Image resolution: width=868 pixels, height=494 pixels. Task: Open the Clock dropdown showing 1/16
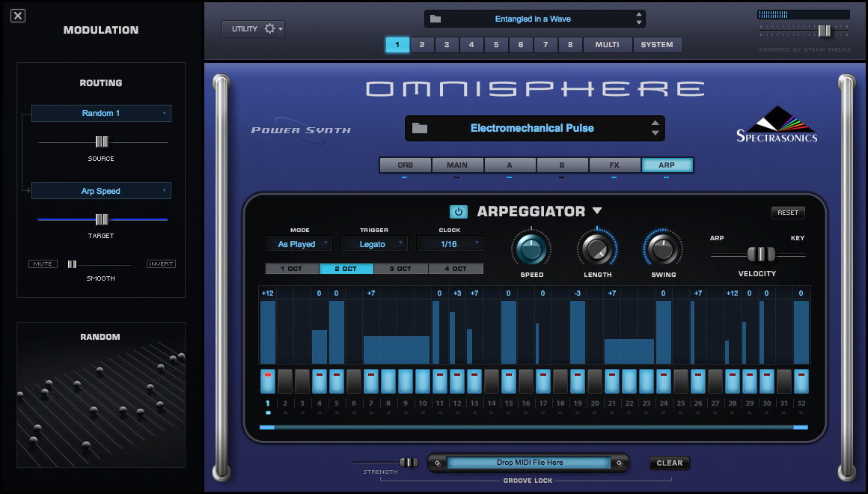pos(450,244)
